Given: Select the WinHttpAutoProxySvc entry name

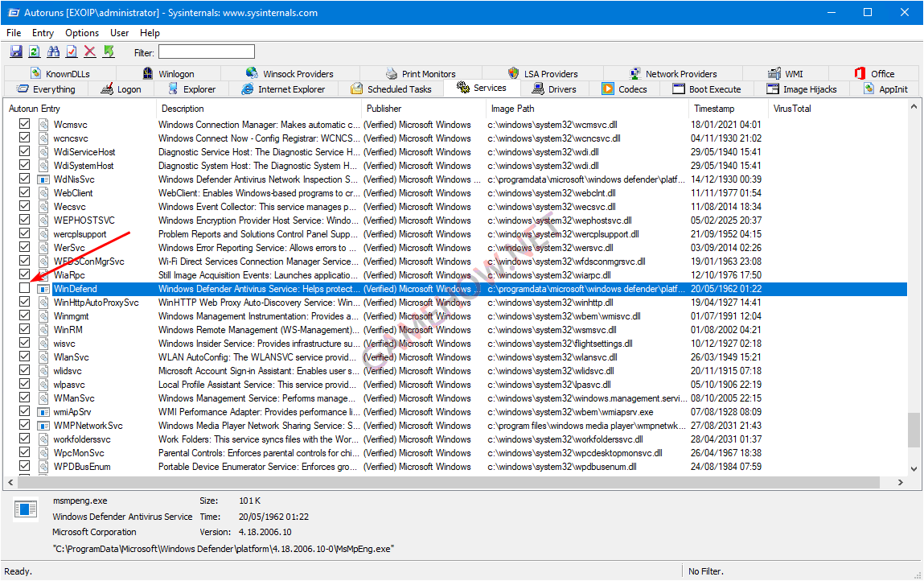Looking at the screenshot, I should click(96, 303).
